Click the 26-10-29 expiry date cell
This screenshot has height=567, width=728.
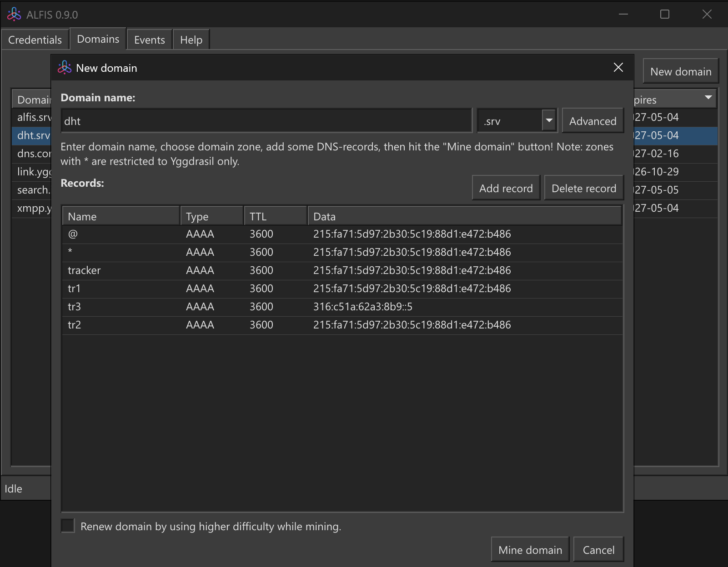coord(657,172)
